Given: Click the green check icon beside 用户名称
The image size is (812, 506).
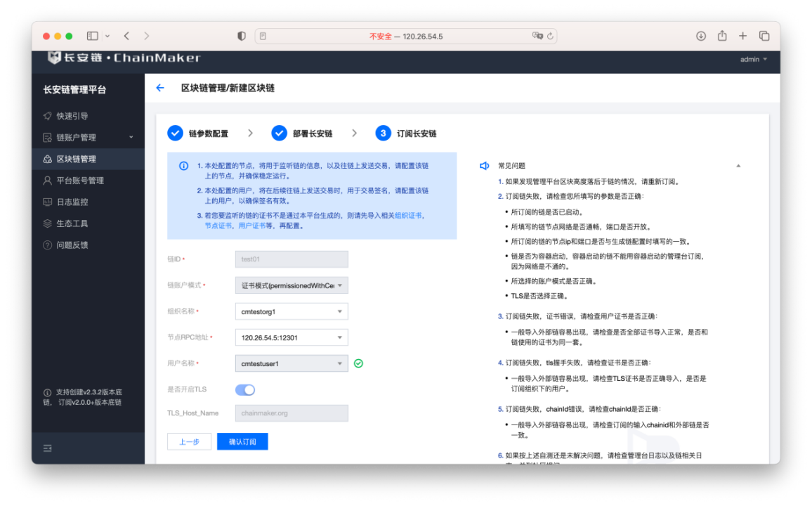Looking at the screenshot, I should tap(358, 363).
